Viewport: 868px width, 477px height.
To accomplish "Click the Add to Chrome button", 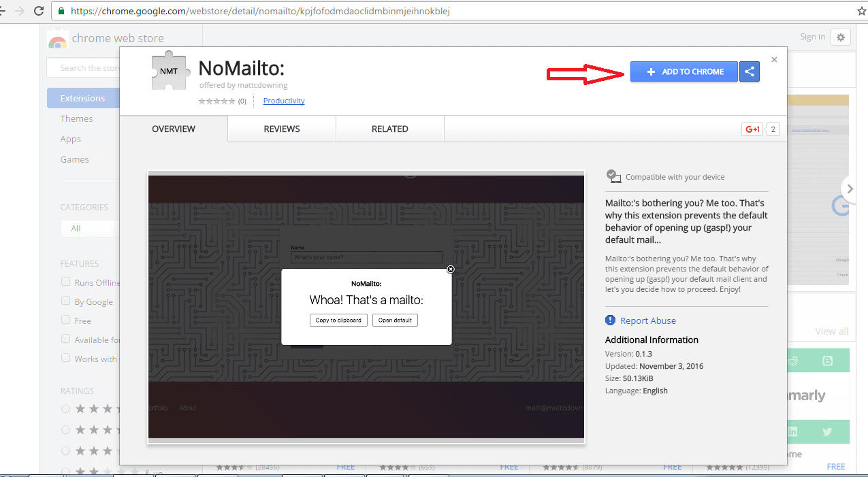I will click(684, 71).
